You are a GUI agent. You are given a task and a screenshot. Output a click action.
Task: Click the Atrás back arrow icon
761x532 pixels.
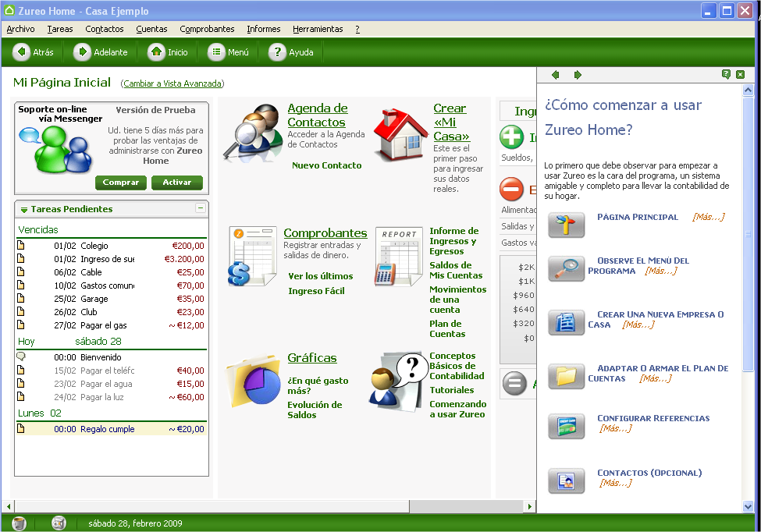(21, 52)
